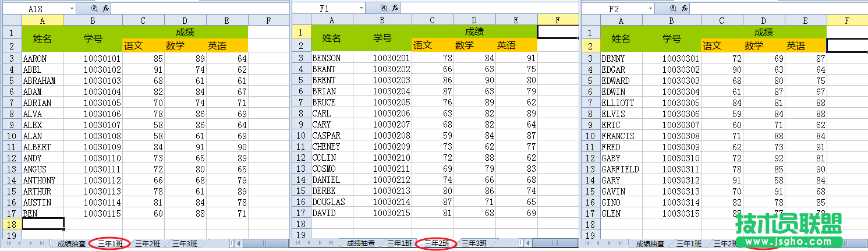
Task: Open the 三年1班 tab in the F1 window
Action: pos(400,243)
